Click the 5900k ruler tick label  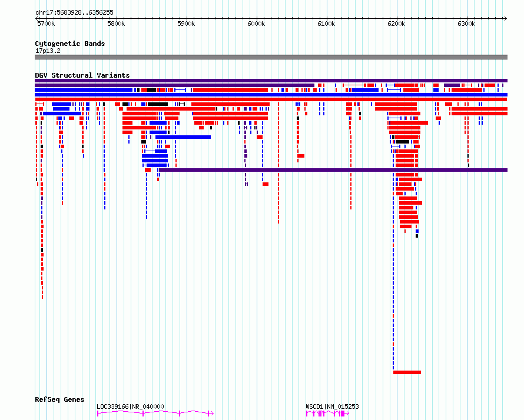point(186,24)
